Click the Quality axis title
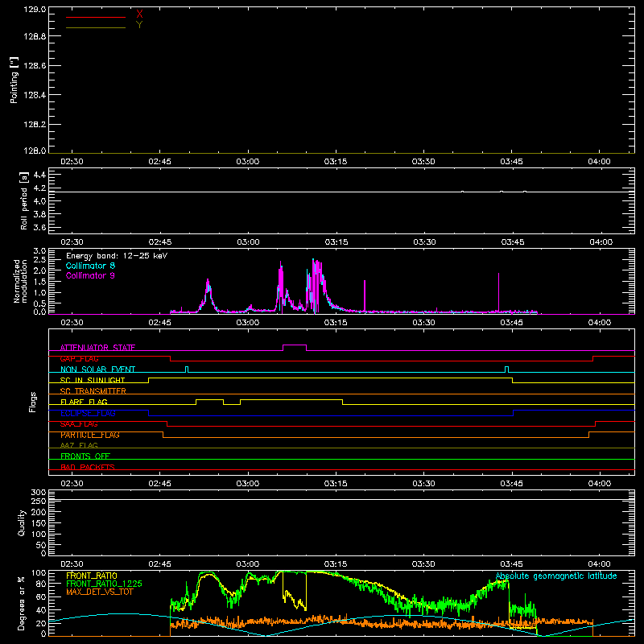Viewport: 644px width, 644px height. click(x=22, y=522)
